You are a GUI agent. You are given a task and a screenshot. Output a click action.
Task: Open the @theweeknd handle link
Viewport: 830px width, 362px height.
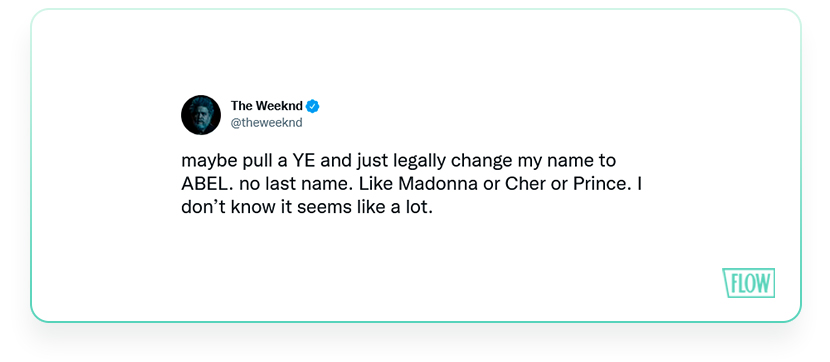[x=267, y=123]
